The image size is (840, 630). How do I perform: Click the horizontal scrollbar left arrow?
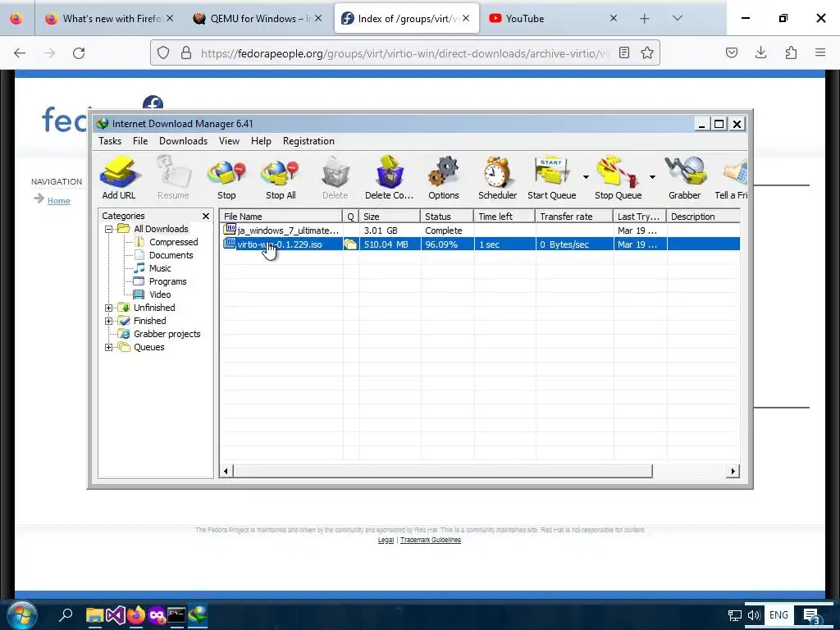[x=226, y=472]
